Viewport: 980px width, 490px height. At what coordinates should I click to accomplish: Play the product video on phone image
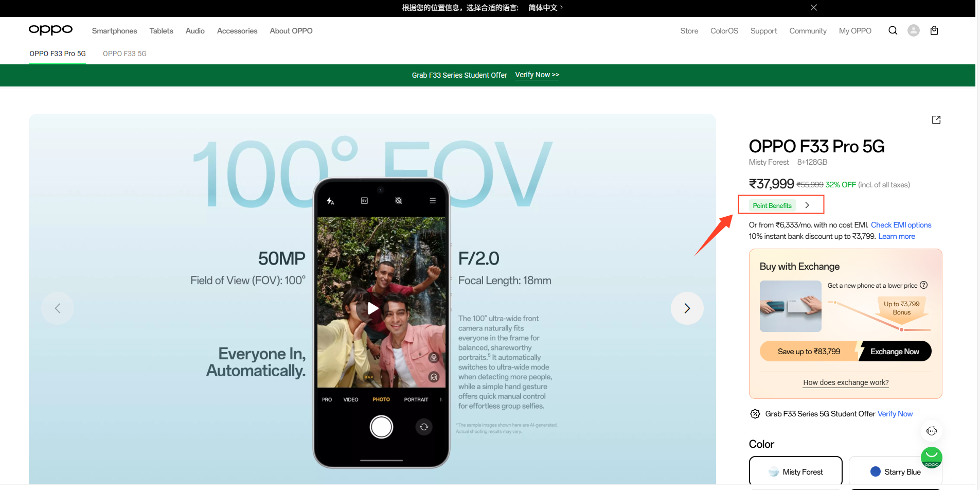pyautogui.click(x=373, y=308)
